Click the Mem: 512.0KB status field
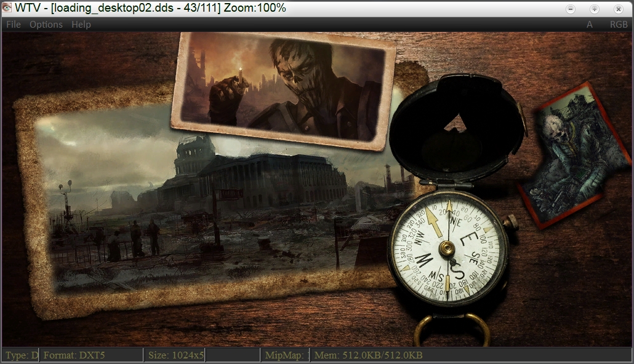634x364 pixels. coord(368,355)
